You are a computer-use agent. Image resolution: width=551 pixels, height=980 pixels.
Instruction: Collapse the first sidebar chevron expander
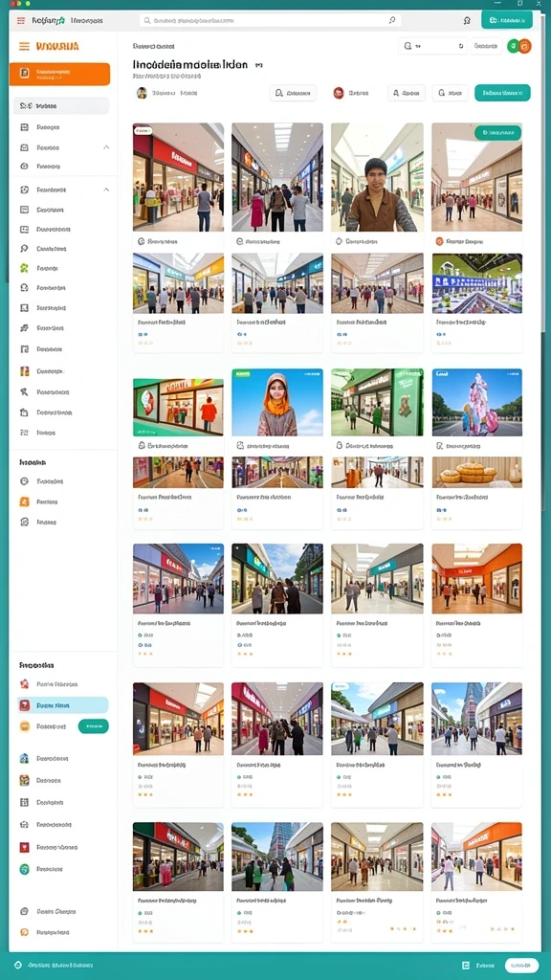[x=106, y=147]
